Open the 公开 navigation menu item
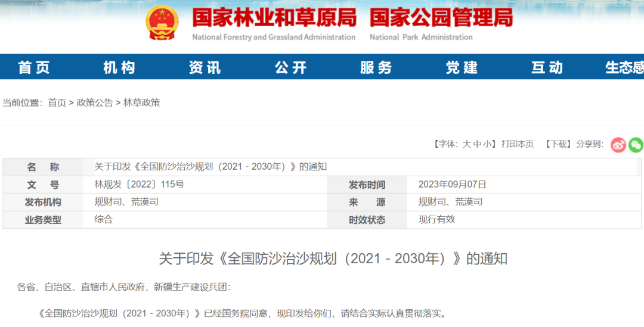Screen dimensions: 644x327 click(x=291, y=67)
